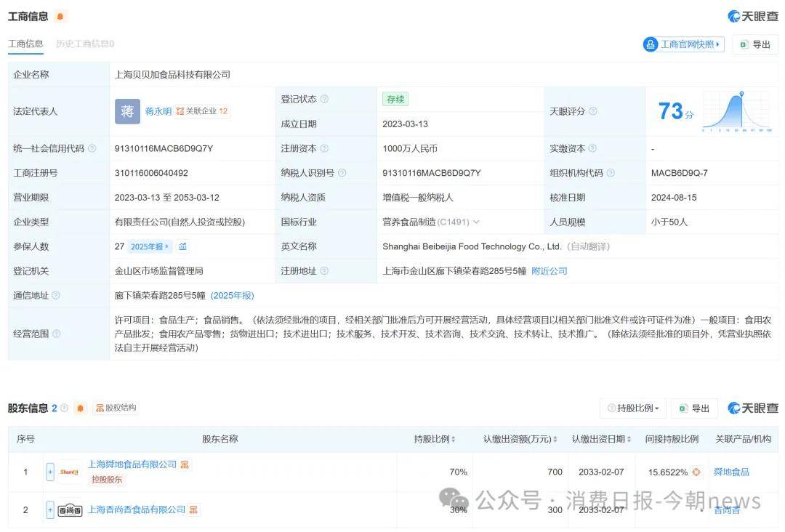The width and height of the screenshot is (785, 532).
Task: Expand the 上海香尚香食品有限公司 row with plus icon
Action: point(50,509)
